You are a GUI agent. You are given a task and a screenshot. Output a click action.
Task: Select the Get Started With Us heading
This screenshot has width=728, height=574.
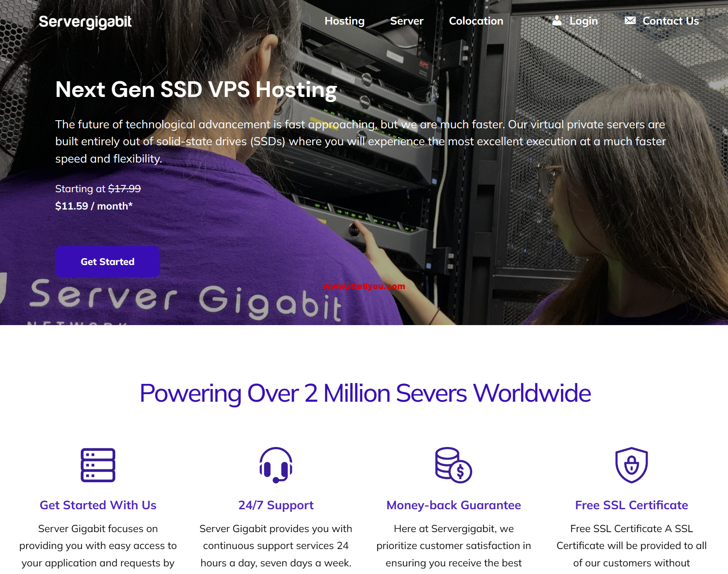pos(98,505)
